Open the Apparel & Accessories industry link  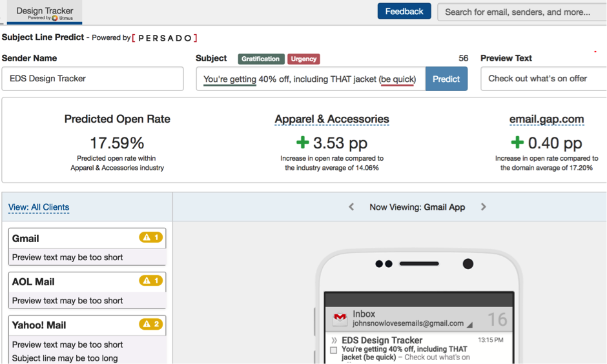(x=332, y=119)
